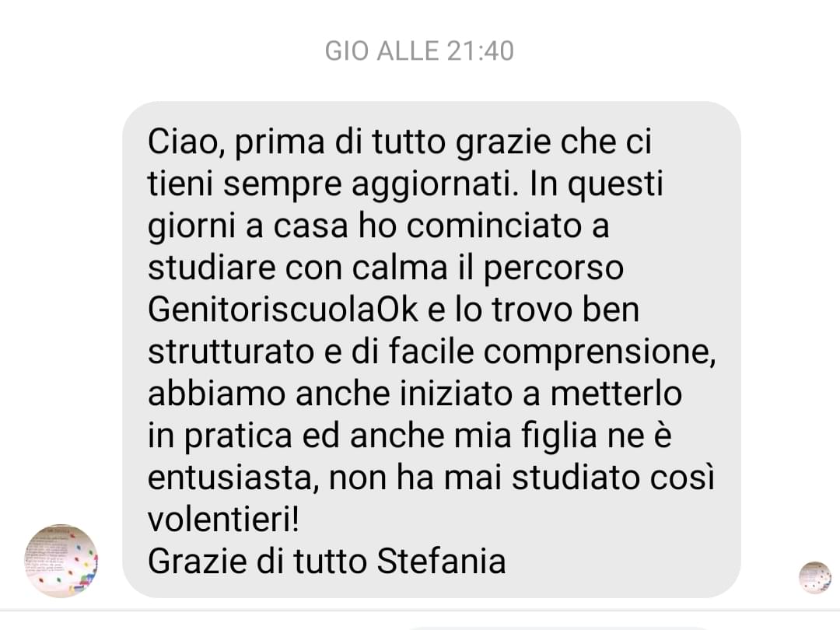Screen dimensions: 840x630
Task: Tap the phrase 'non ha mai studiato così'
Action: 522,478
